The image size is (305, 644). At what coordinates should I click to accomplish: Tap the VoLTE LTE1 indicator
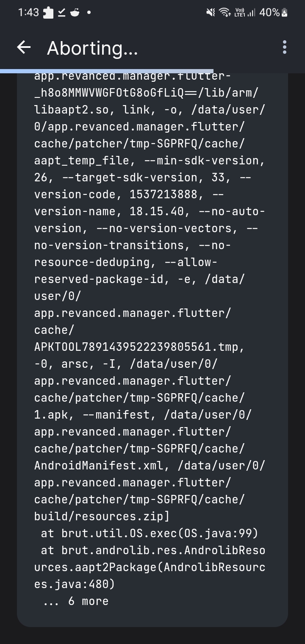coord(240,12)
